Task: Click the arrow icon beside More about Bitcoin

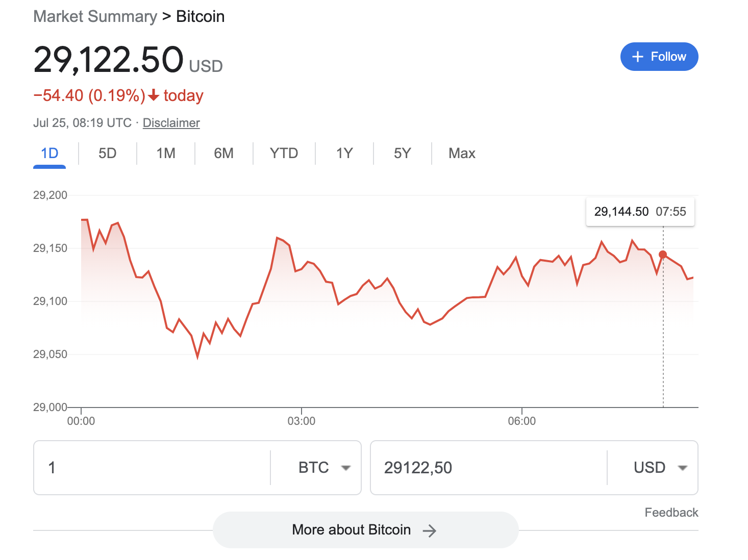Action: (x=430, y=531)
